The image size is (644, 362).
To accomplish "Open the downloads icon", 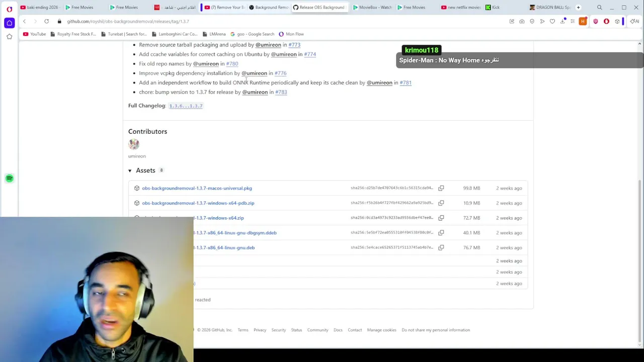I will (x=562, y=21).
